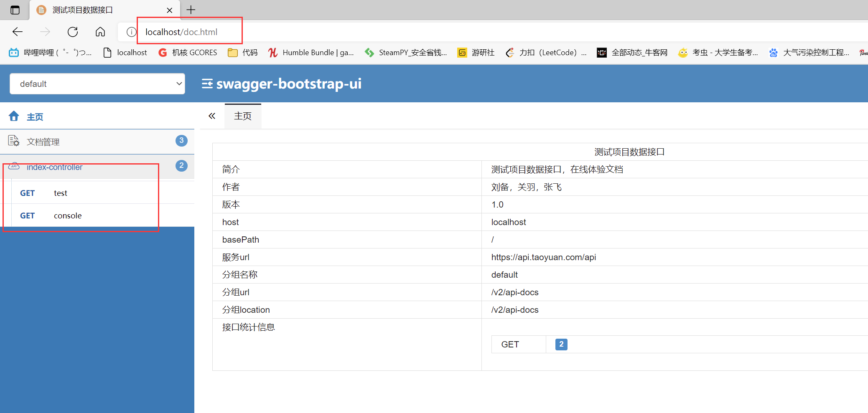
Task: Go back with the browser back arrow
Action: tap(18, 32)
